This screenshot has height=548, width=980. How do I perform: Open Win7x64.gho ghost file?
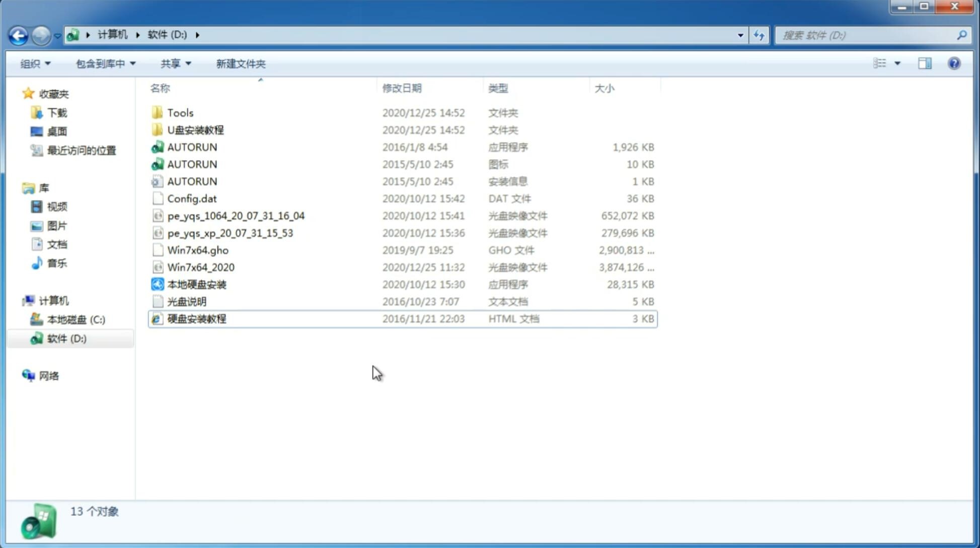(198, 250)
